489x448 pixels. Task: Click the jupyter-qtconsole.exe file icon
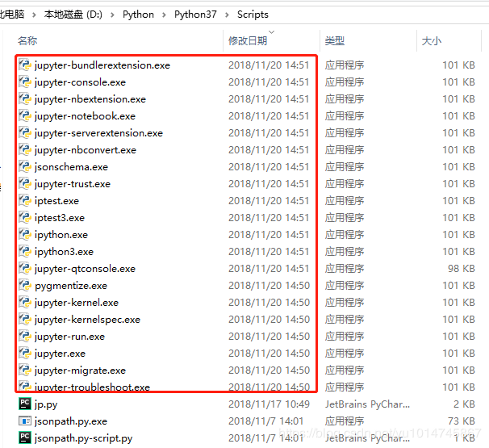coord(25,268)
